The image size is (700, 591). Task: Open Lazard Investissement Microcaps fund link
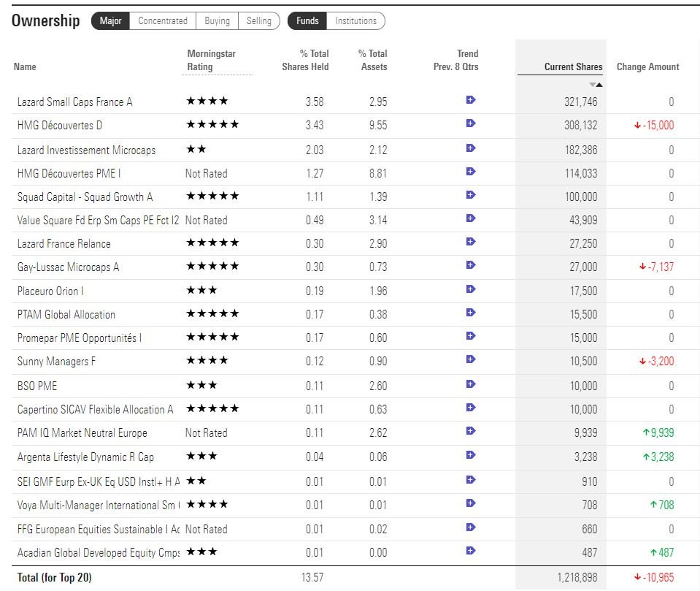click(x=86, y=150)
